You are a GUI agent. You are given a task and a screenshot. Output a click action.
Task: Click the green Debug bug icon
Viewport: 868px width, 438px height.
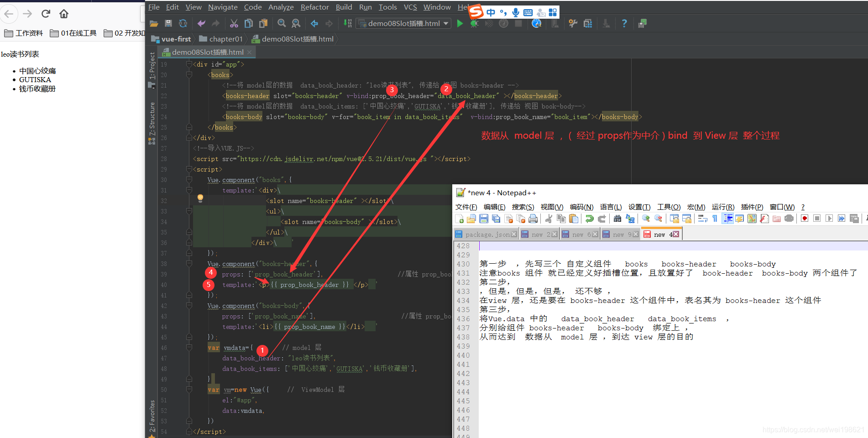pyautogui.click(x=475, y=23)
